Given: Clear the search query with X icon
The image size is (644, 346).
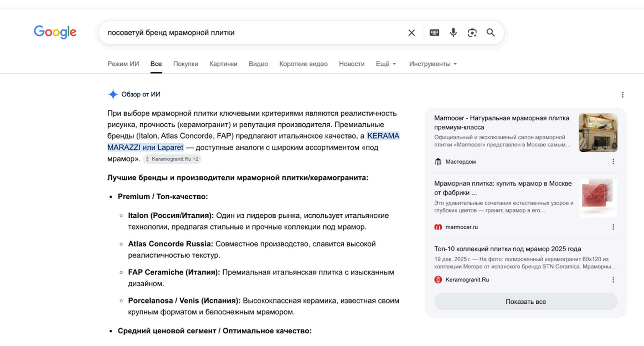Looking at the screenshot, I should (411, 33).
